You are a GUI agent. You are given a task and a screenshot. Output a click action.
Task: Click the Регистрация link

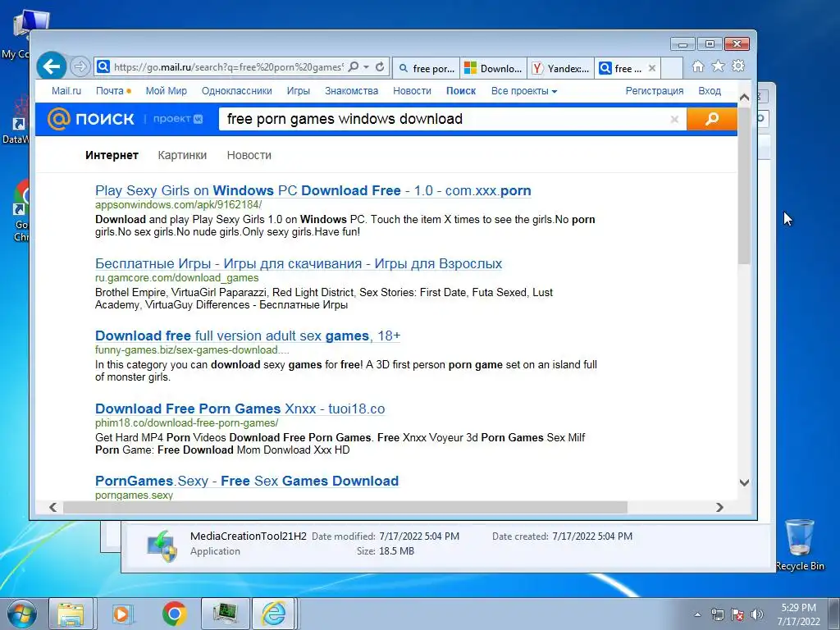click(x=655, y=90)
